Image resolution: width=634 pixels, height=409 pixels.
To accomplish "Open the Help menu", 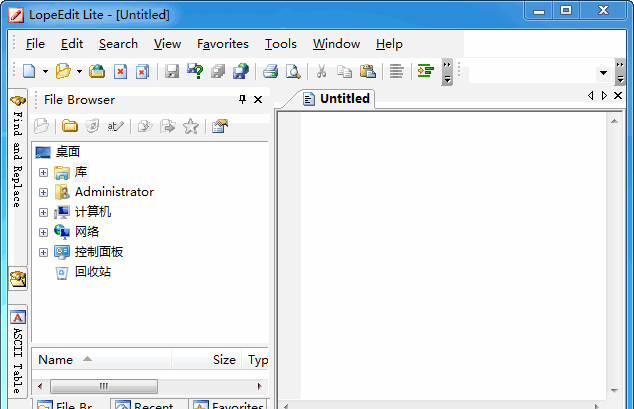I will tap(389, 44).
